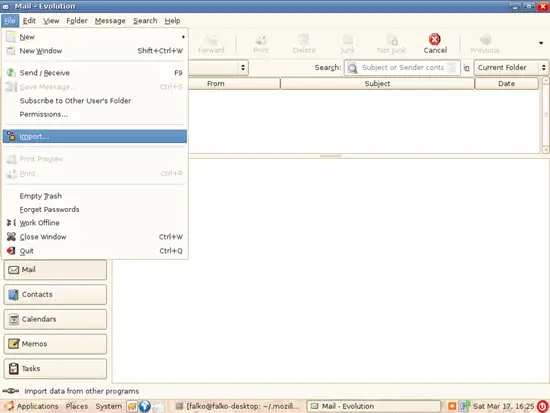Click the Forward toolbar button
The image size is (550, 413).
coord(211,44)
